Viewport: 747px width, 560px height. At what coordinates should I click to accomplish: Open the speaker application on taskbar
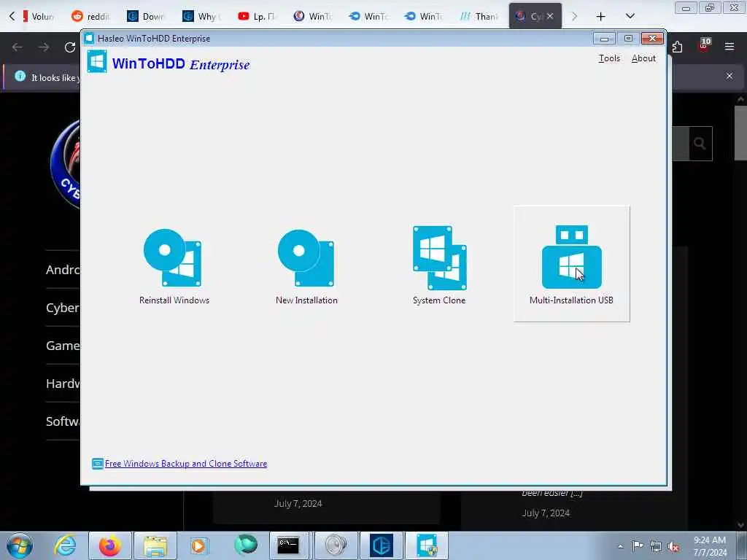click(x=336, y=545)
